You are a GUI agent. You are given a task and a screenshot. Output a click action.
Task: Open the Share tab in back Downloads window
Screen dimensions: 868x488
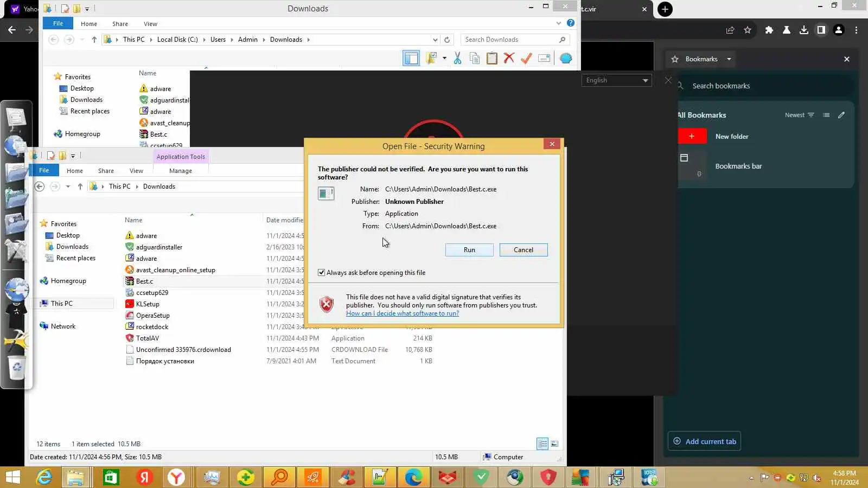[x=120, y=24]
